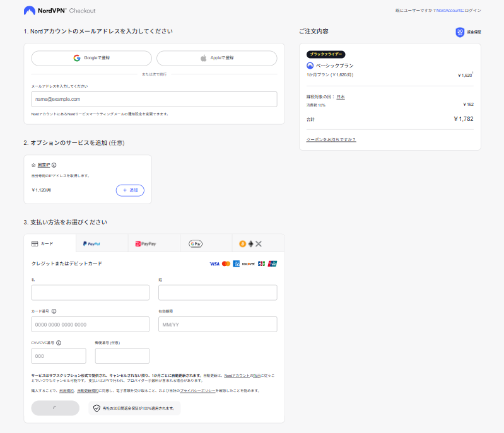Show CVV/CVC info icon
504x433 pixels.
point(59,343)
